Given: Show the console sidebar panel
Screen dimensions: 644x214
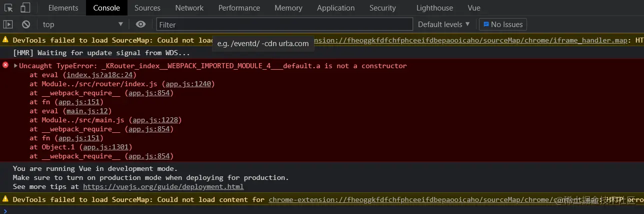Looking at the screenshot, I should 8,25.
